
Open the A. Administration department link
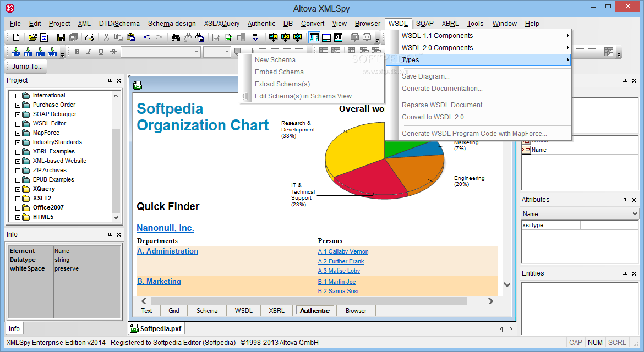[167, 251]
